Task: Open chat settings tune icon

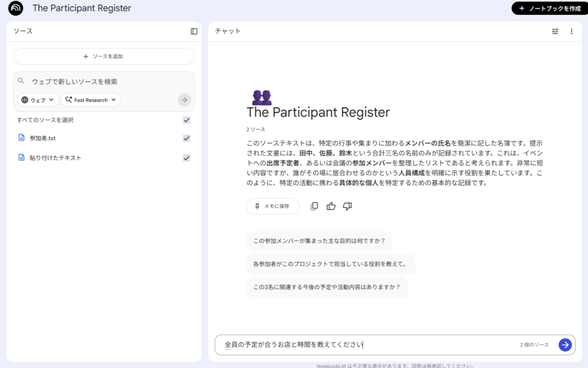Action: pos(555,32)
